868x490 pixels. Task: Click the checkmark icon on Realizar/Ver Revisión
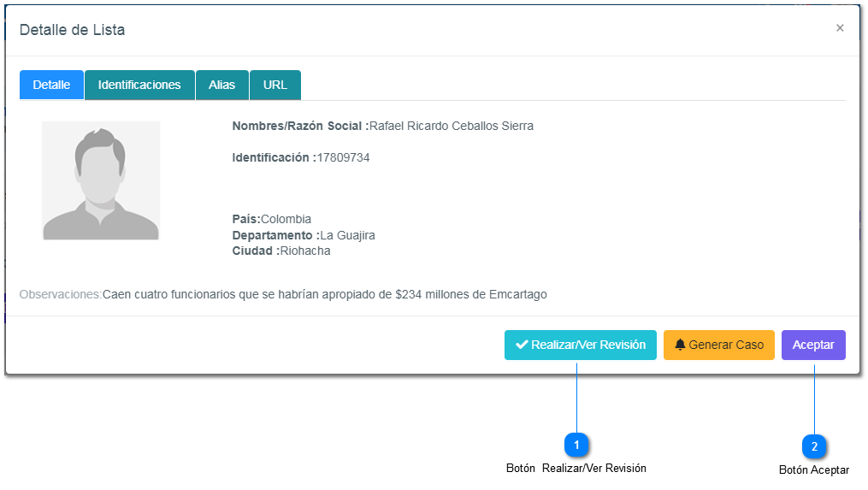tap(522, 345)
